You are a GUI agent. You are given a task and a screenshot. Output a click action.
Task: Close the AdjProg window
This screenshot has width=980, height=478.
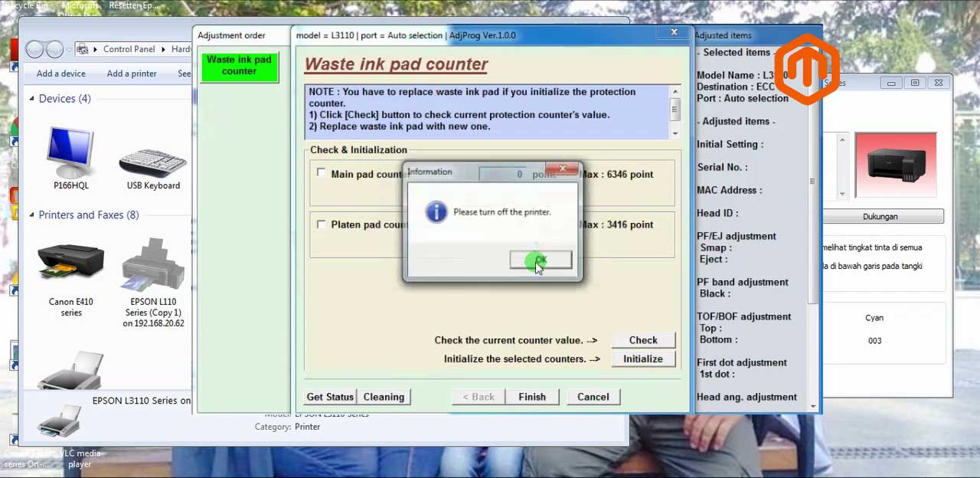click(x=674, y=32)
